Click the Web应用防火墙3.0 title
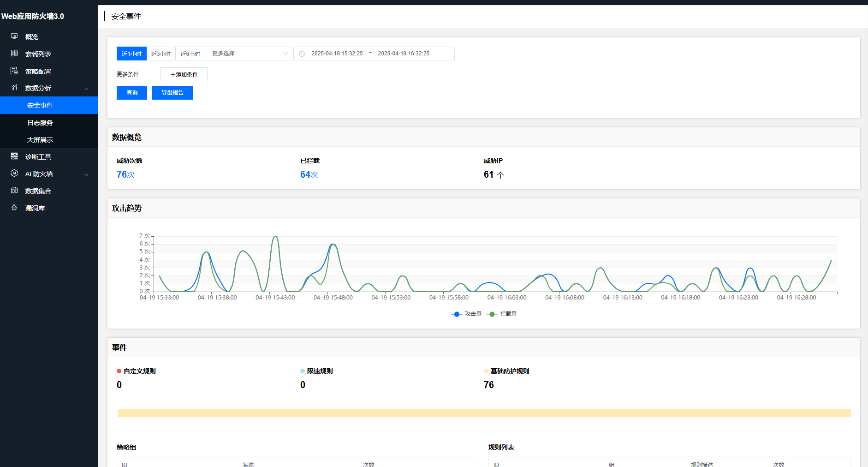The height and width of the screenshot is (467, 868). point(33,16)
